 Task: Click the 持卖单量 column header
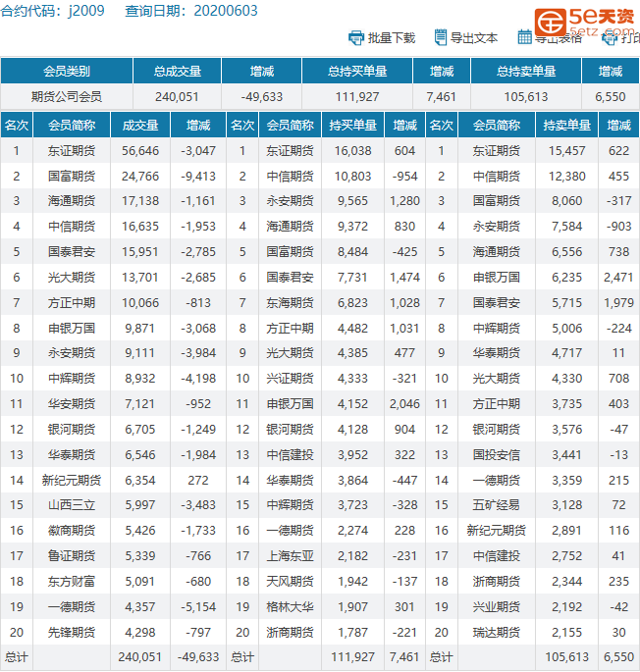[x=566, y=126]
